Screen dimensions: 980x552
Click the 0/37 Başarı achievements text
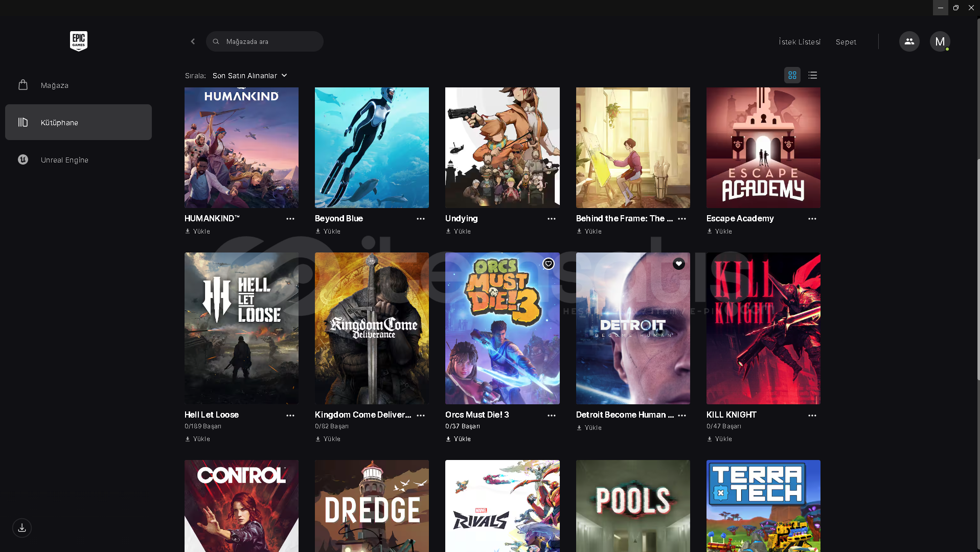(463, 426)
